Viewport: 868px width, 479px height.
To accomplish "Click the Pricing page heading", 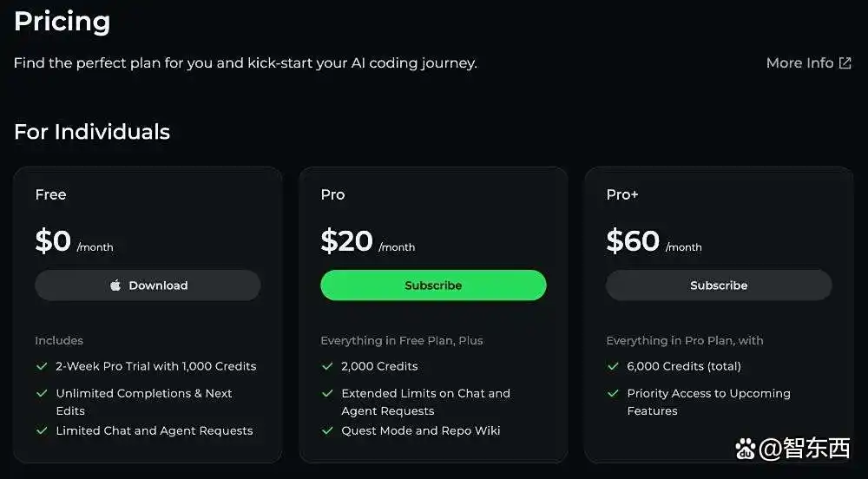I will tap(62, 22).
